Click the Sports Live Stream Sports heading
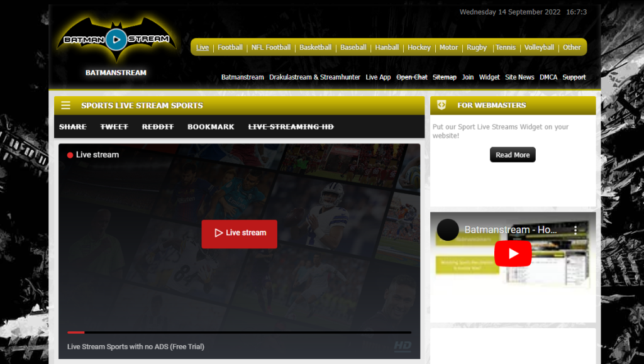 coord(142,106)
